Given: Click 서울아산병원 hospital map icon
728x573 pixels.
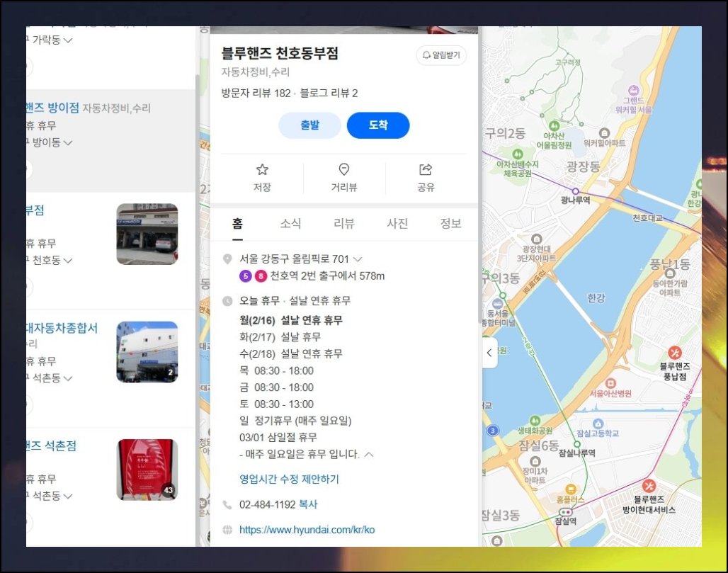Looking at the screenshot, I should pos(610,384).
